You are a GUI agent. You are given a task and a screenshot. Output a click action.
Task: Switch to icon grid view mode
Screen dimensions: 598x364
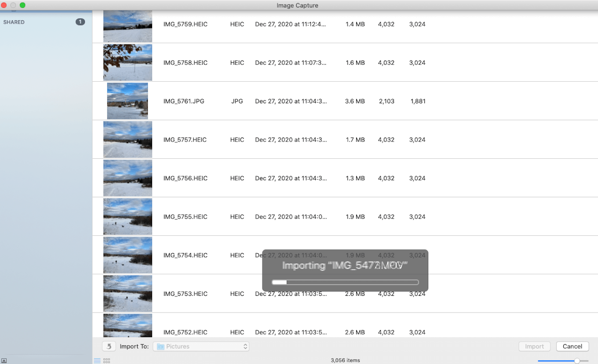(x=106, y=360)
